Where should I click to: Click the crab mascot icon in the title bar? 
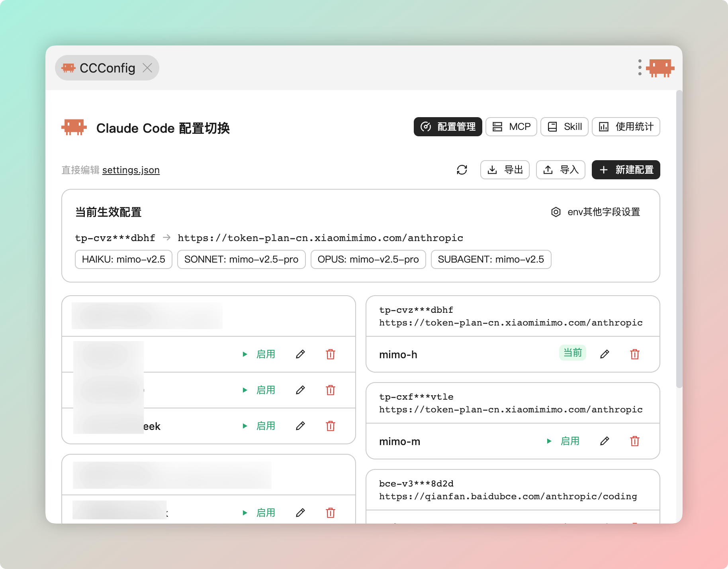pyautogui.click(x=660, y=68)
